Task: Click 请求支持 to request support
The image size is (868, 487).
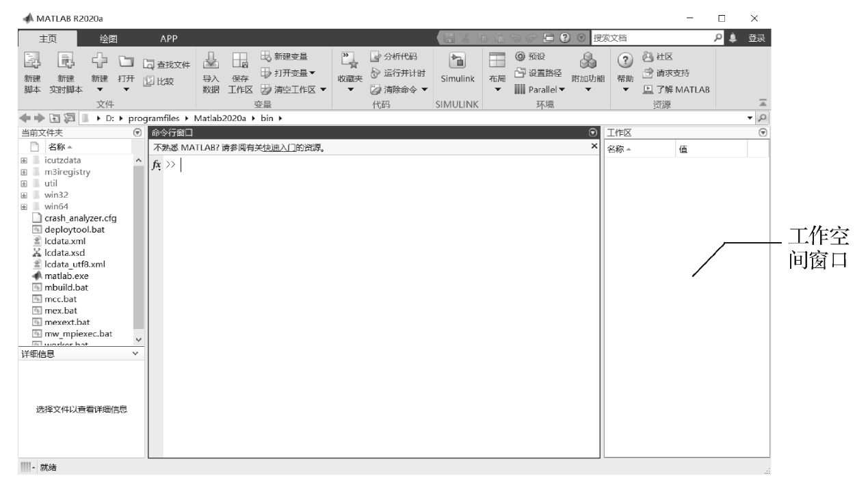Action: coord(666,73)
